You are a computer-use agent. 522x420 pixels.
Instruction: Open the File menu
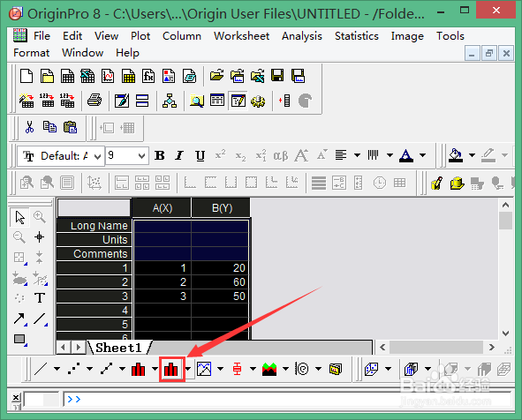(x=42, y=36)
